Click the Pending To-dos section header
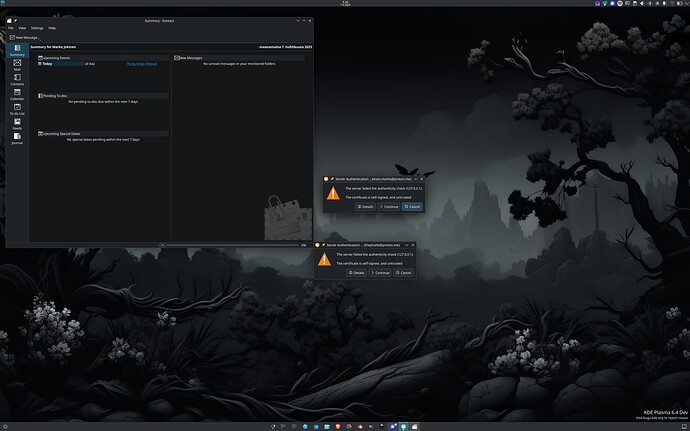Screen dimensions: 690x431 (x=103, y=96)
